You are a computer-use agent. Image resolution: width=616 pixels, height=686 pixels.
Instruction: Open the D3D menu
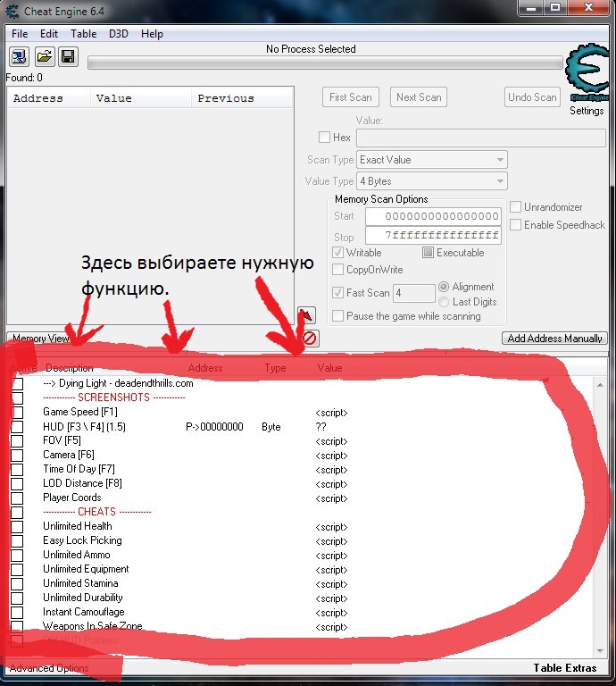pyautogui.click(x=119, y=34)
